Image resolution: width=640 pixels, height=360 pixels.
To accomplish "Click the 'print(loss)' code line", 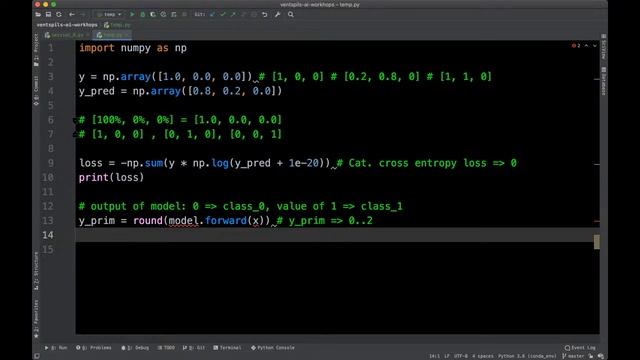I will [111, 178].
